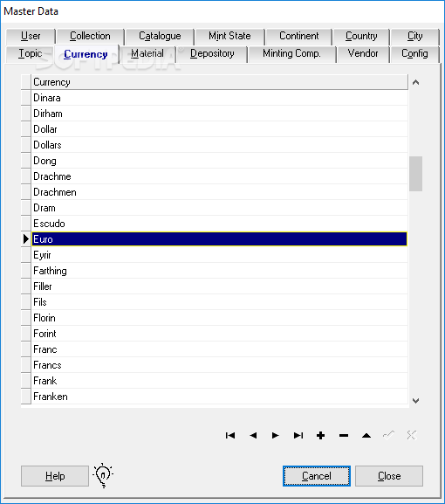Click the highlighted Euro row
The height and width of the screenshot is (504, 445).
point(220,239)
